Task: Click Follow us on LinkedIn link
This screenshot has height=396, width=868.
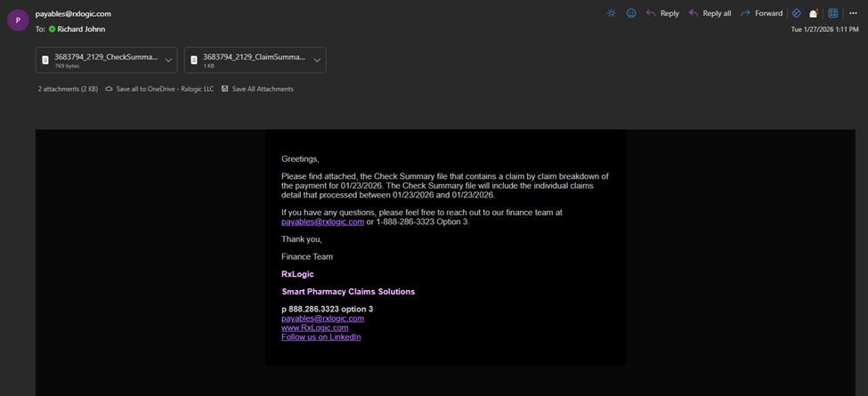Action: [320, 337]
